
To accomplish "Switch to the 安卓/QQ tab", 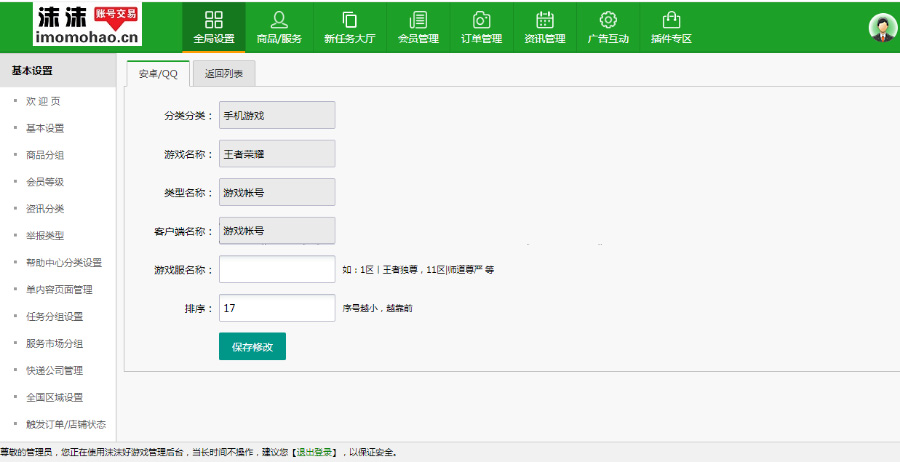I will click(158, 73).
